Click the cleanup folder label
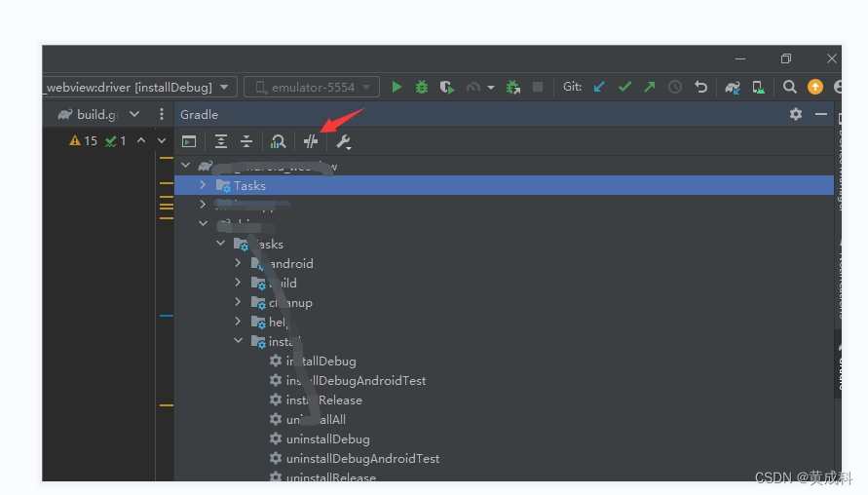This screenshot has height=495, width=868. coord(290,303)
